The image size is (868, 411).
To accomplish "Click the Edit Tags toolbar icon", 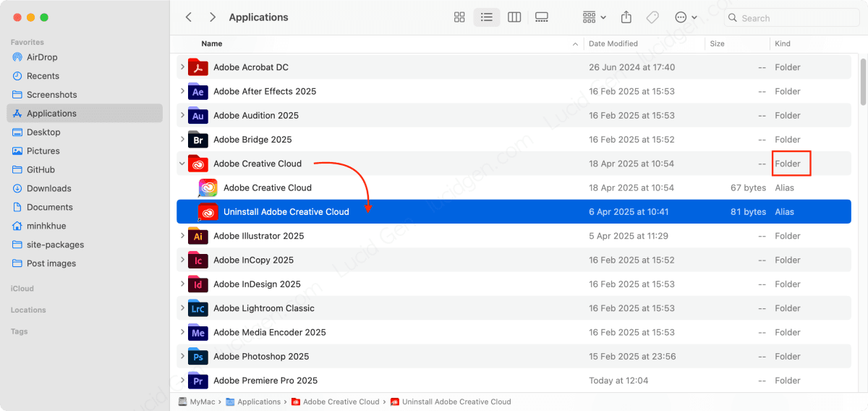I will [x=652, y=17].
